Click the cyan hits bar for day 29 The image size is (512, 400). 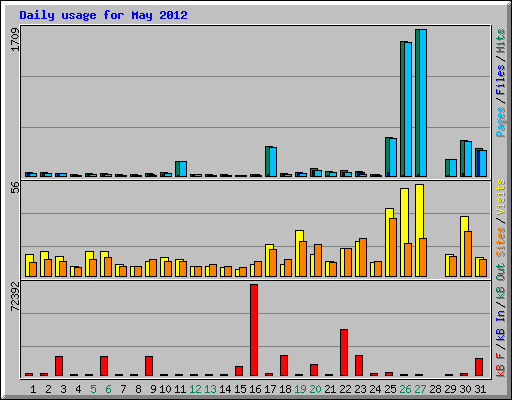(453, 168)
